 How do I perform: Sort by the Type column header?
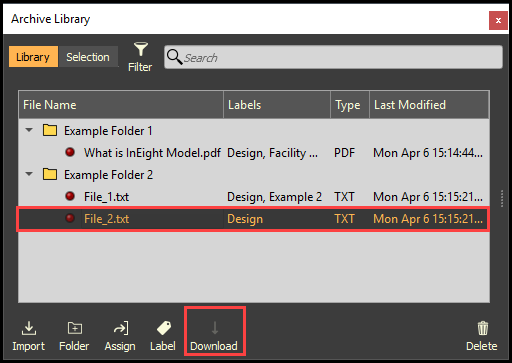350,105
